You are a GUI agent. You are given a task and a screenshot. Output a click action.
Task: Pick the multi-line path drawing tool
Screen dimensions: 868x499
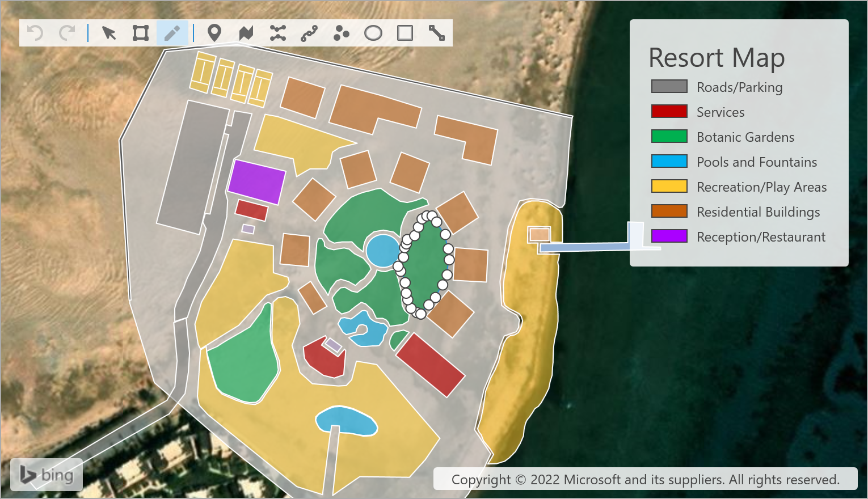pyautogui.click(x=277, y=33)
